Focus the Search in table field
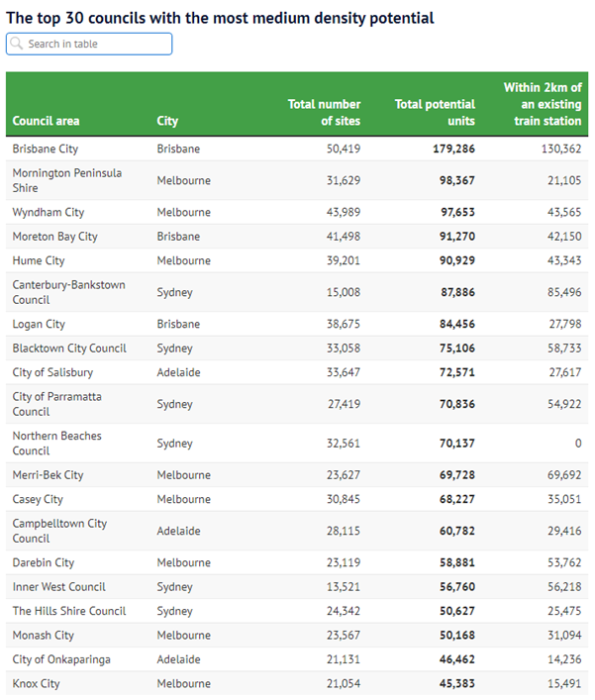 (89, 44)
